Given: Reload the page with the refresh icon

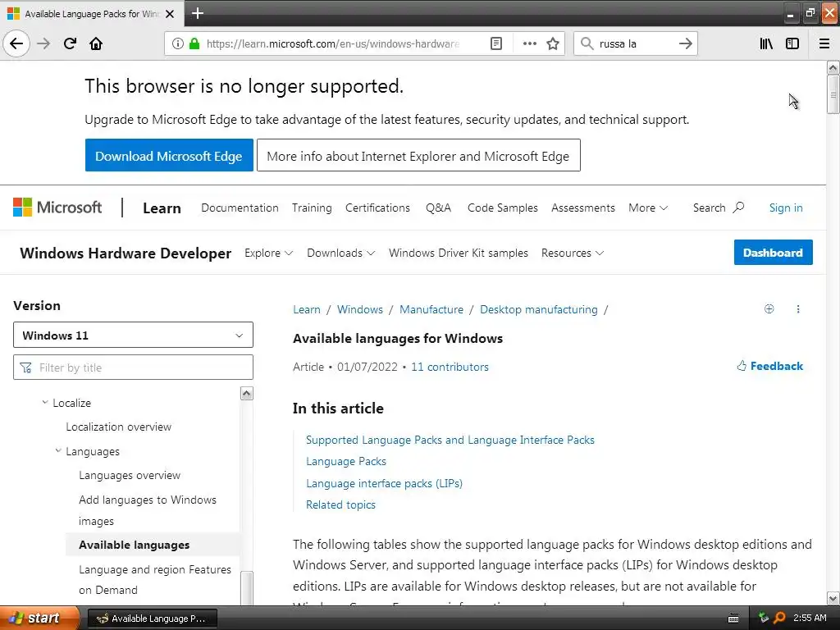Looking at the screenshot, I should point(70,43).
